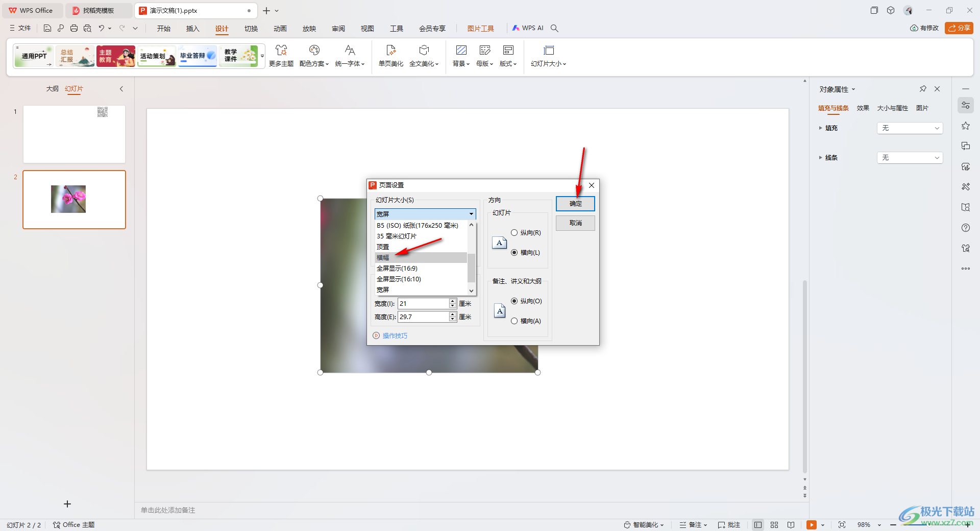
Task: Open the 插入 ribbon tab
Action: click(192, 29)
